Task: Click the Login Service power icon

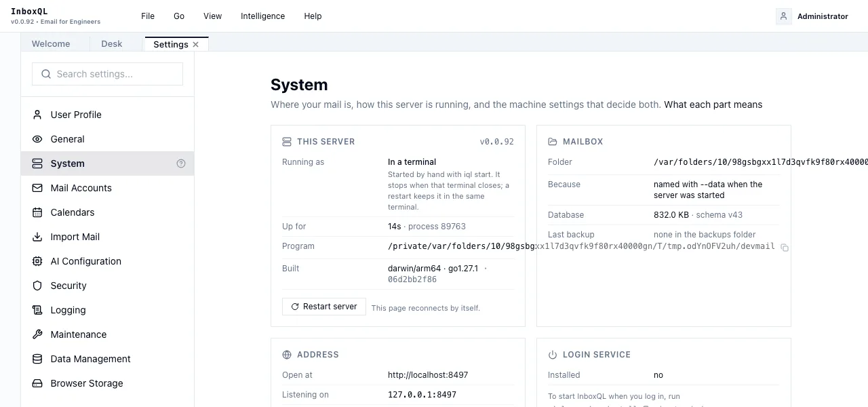Action: pos(553,355)
